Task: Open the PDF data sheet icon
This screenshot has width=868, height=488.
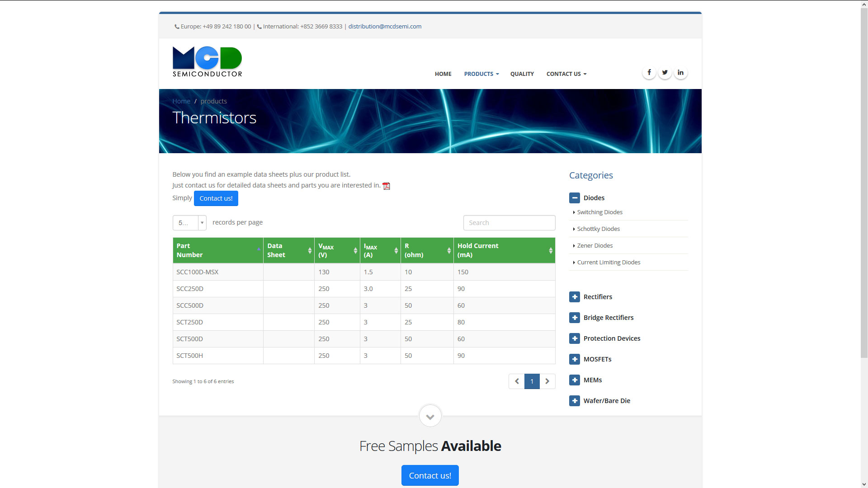Action: (x=386, y=186)
